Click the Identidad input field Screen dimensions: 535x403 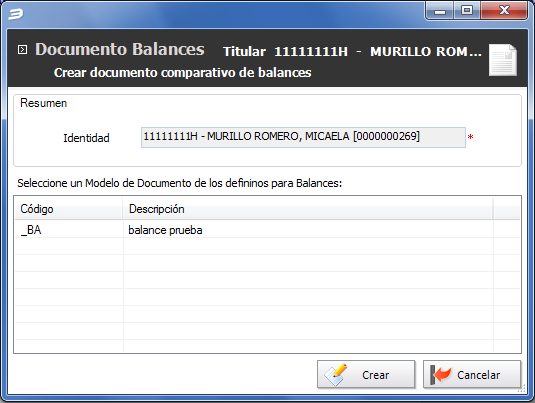303,137
